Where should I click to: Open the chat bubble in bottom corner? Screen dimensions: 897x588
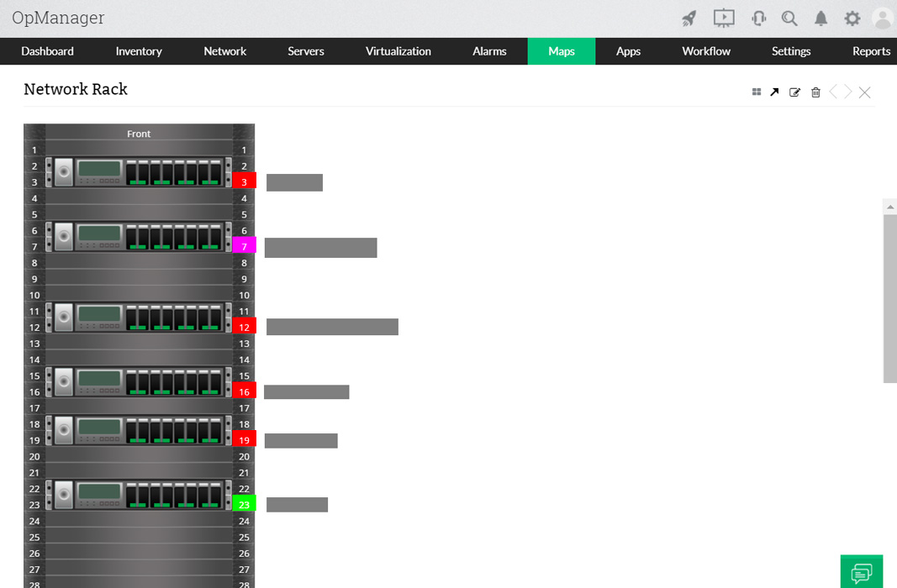point(862,571)
